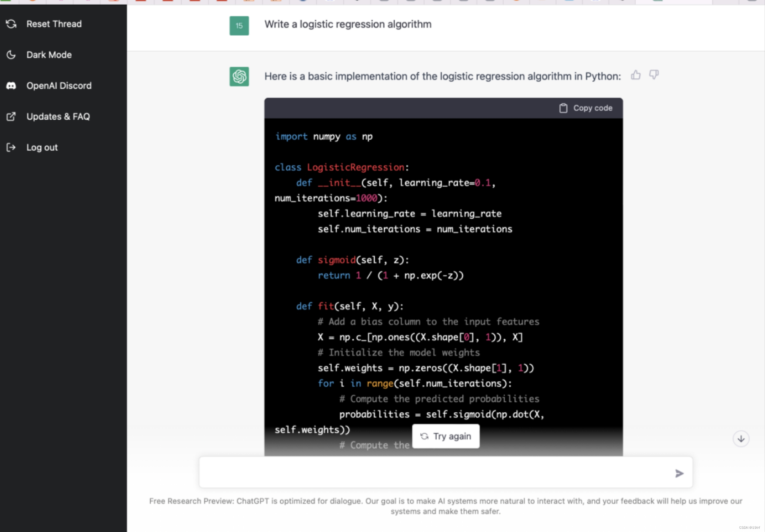This screenshot has width=765, height=532.
Task: Click the Discord logo icon in sidebar
Action: point(11,86)
